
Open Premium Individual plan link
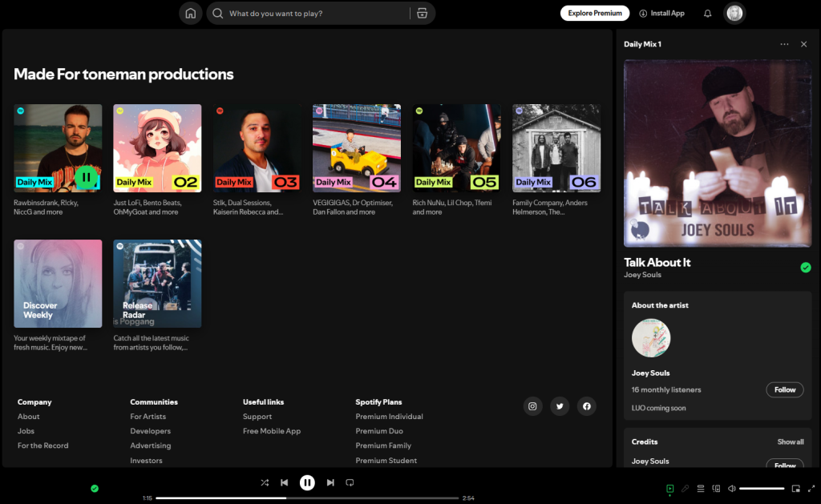(x=389, y=417)
